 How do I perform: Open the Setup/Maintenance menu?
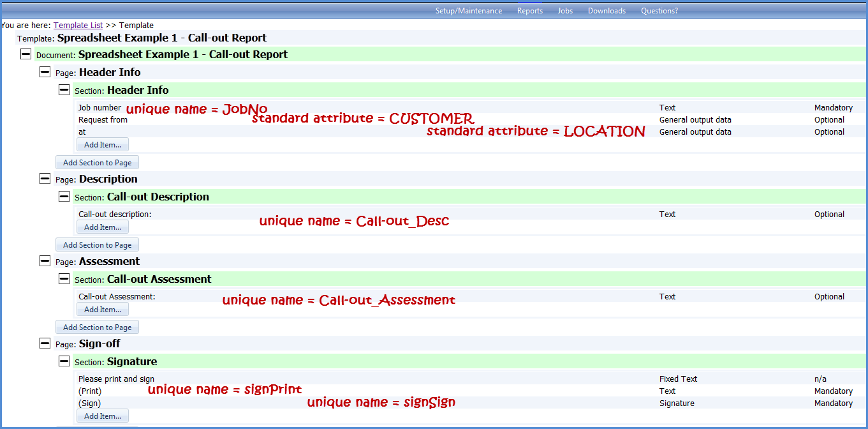469,10
